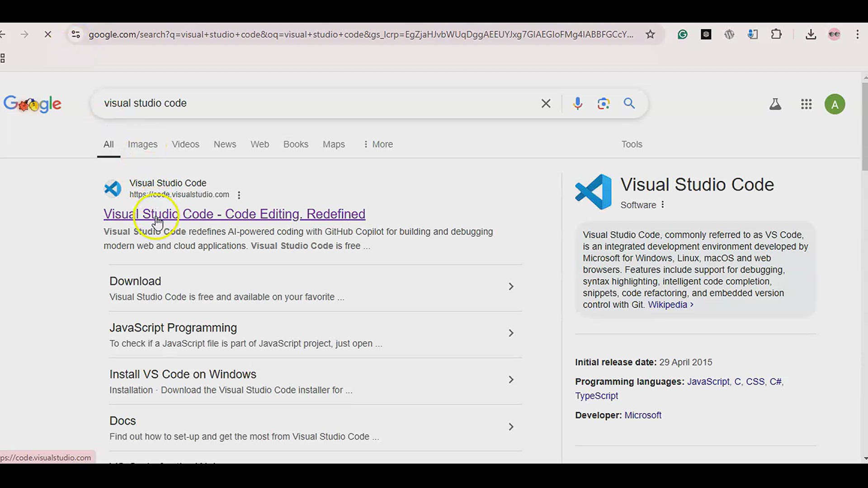
Task: Click the CSS language link
Action: pyautogui.click(x=755, y=381)
